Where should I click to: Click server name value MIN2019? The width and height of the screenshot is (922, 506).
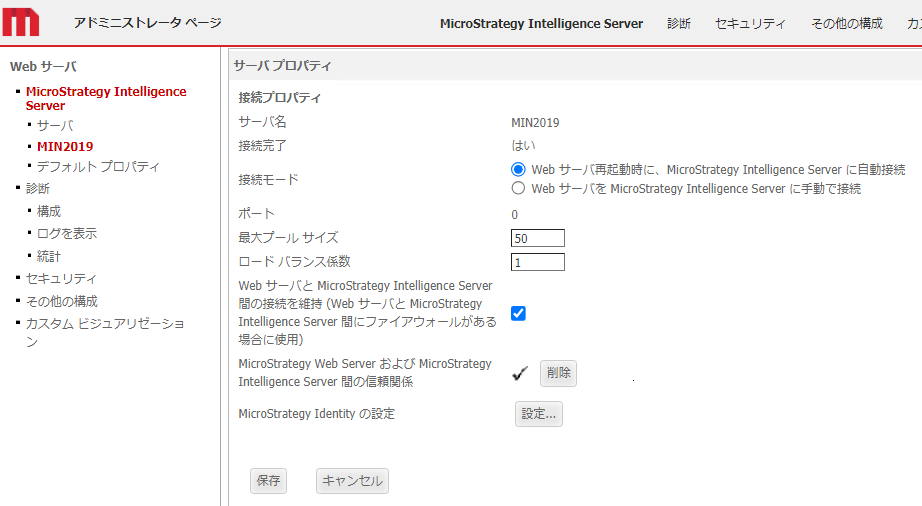(x=535, y=123)
